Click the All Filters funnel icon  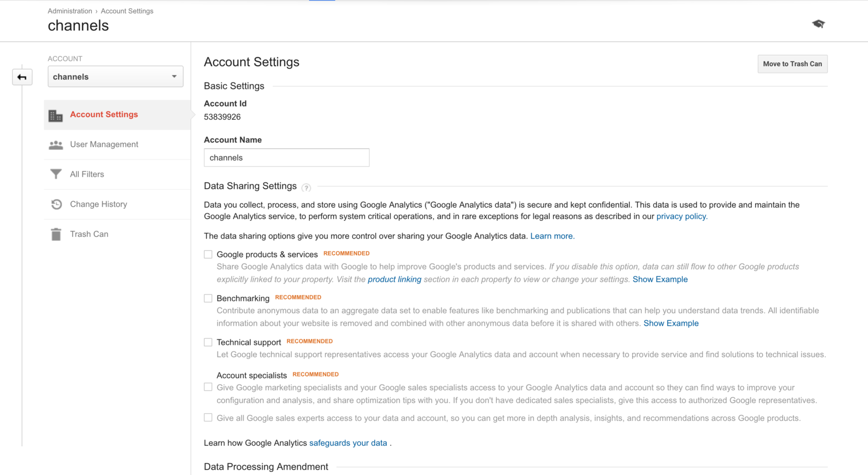[55, 174]
